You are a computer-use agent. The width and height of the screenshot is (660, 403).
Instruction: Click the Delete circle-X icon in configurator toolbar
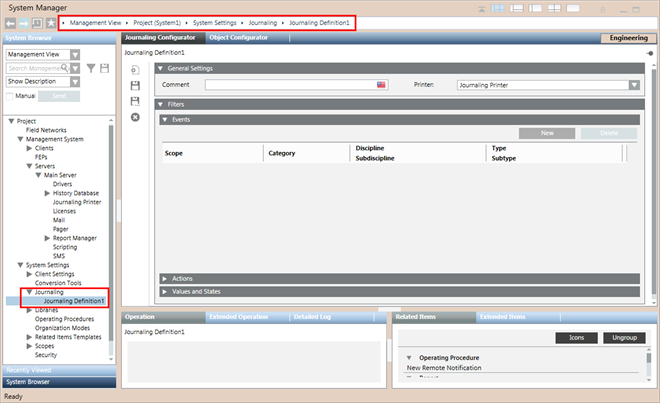135,117
